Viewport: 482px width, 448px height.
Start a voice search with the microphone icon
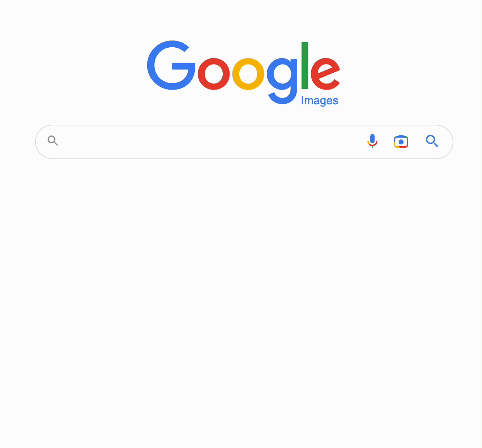coord(372,141)
